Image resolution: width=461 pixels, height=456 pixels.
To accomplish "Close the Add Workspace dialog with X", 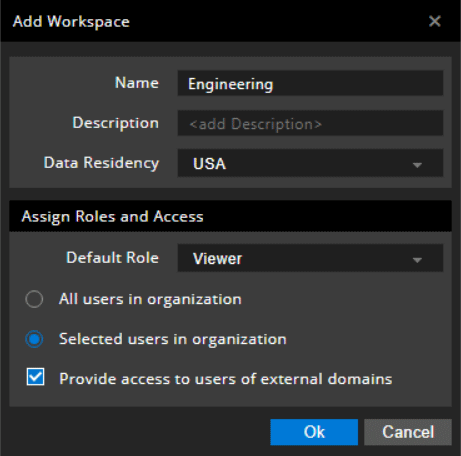I will tap(435, 21).
